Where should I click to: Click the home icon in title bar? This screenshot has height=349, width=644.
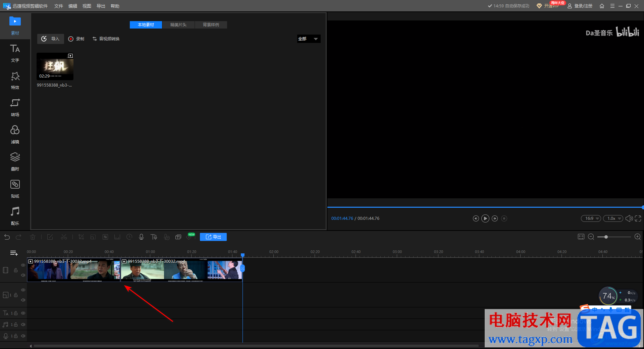click(602, 6)
